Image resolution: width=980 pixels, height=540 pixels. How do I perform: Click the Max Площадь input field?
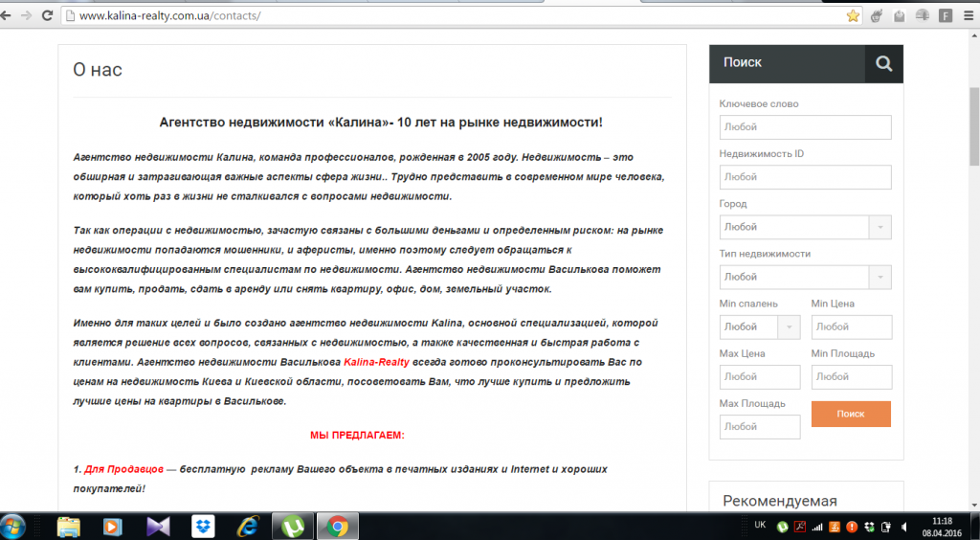click(x=759, y=427)
